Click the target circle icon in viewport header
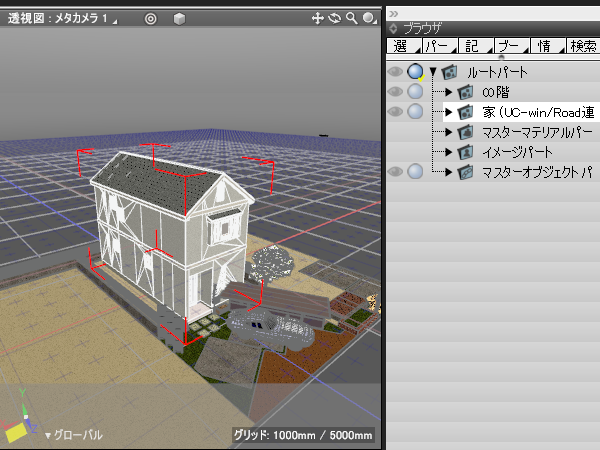 pos(150,18)
